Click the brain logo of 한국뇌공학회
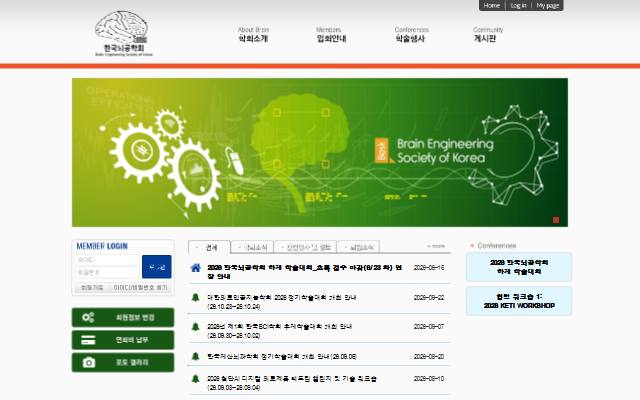 [x=122, y=33]
